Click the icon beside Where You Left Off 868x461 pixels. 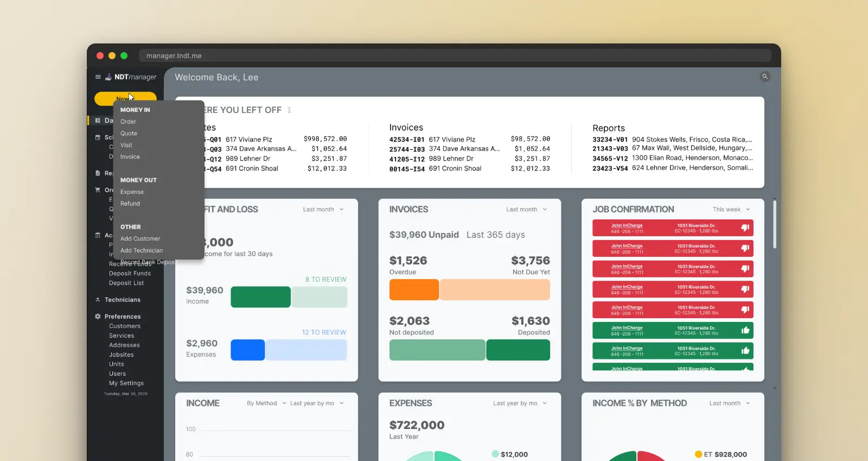pos(289,110)
